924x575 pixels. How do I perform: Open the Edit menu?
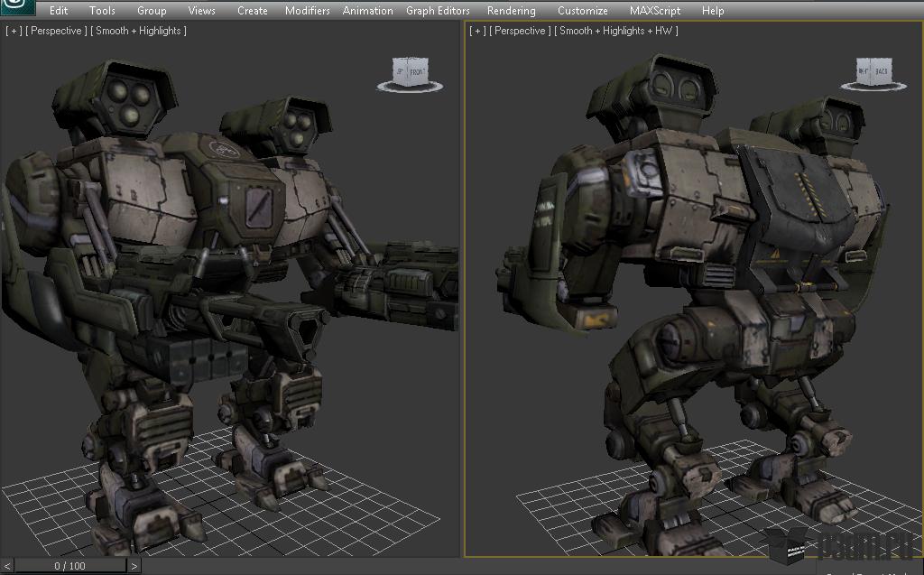[x=59, y=11]
